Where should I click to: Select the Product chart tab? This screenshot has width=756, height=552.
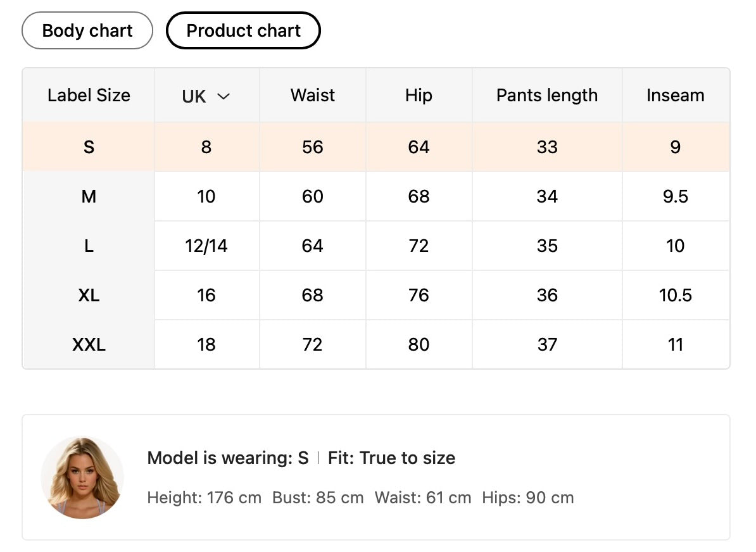(x=243, y=30)
